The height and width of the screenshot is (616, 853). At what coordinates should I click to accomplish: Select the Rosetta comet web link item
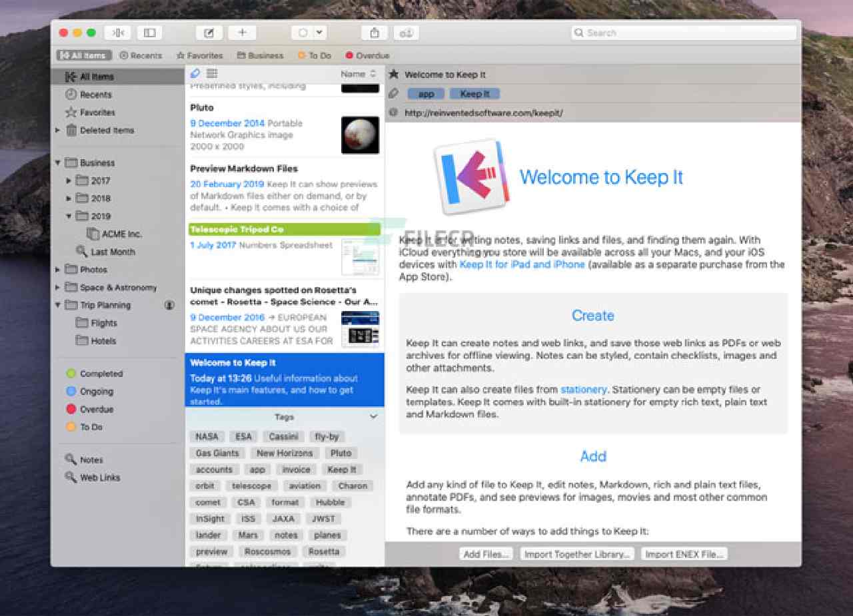pos(285,316)
